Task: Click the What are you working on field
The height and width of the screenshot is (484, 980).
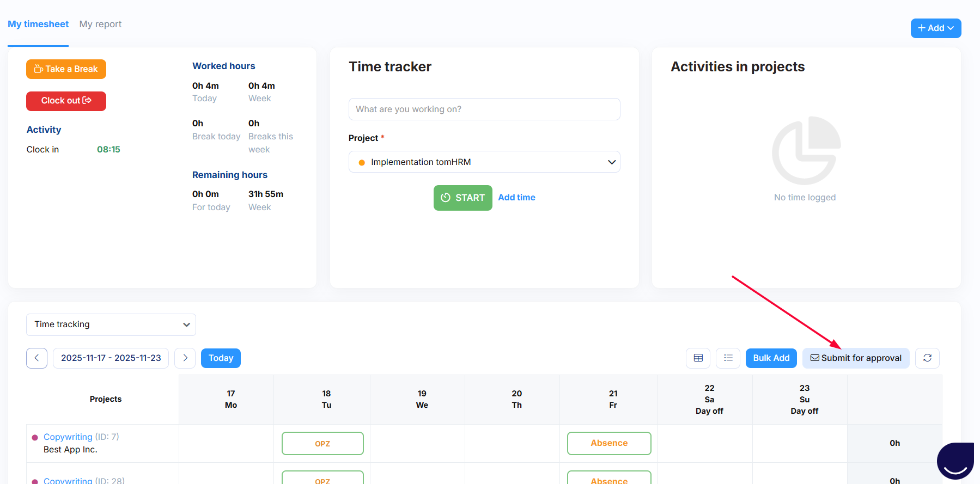Action: 484,109
